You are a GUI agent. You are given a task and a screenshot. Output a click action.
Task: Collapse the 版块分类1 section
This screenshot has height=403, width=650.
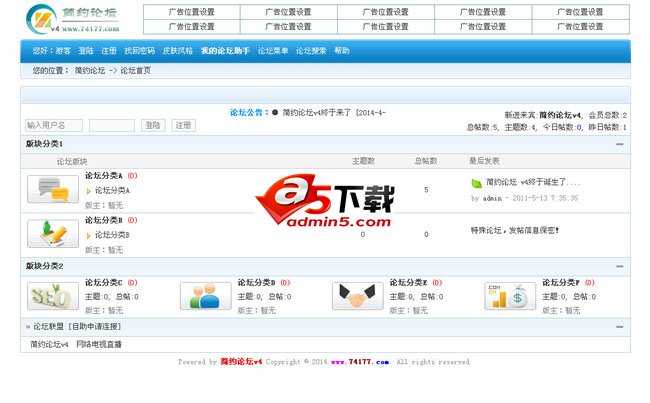coord(620,144)
